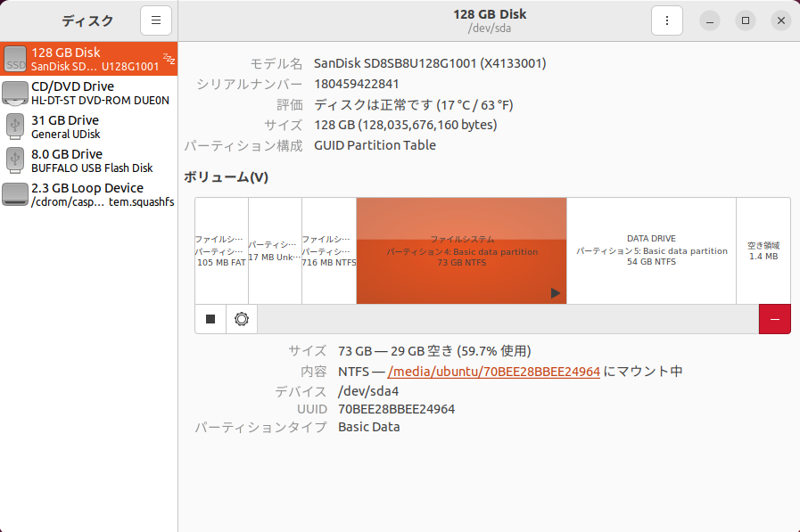Open the partition options gear menu
The height and width of the screenshot is (532, 800).
coord(241,319)
